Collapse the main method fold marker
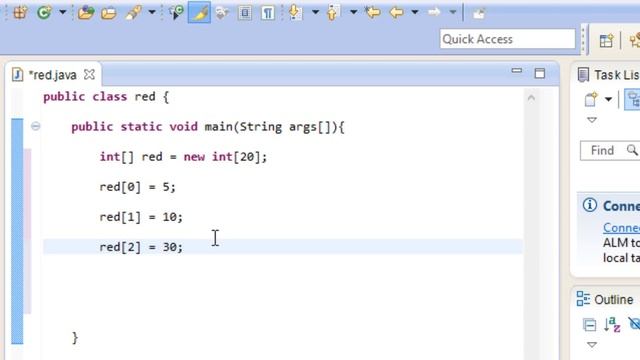640x360 pixels. tap(36, 126)
